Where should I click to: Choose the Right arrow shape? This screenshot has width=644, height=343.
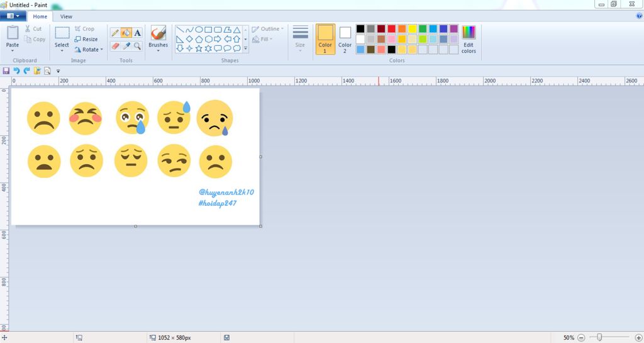218,40
